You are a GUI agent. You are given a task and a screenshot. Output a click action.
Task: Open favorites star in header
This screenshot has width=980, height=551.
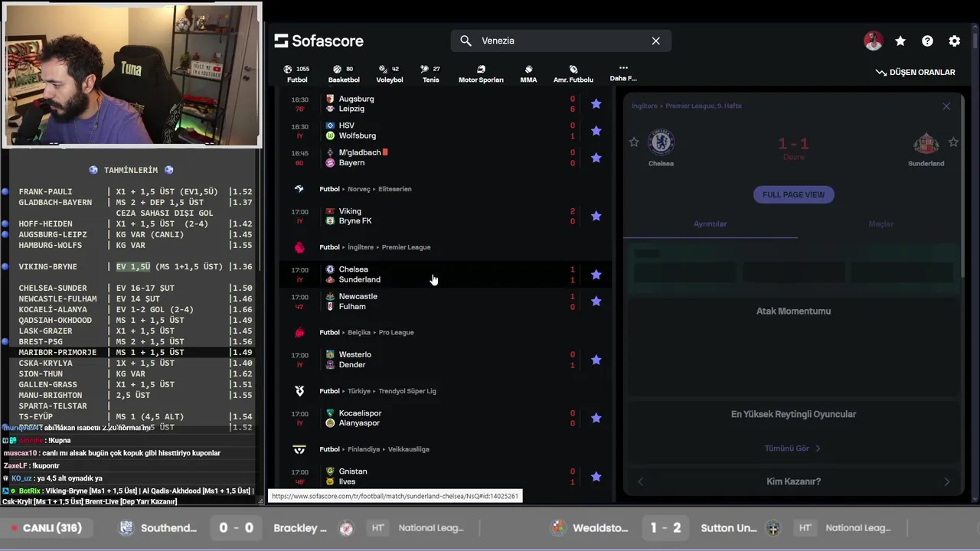[x=900, y=41]
